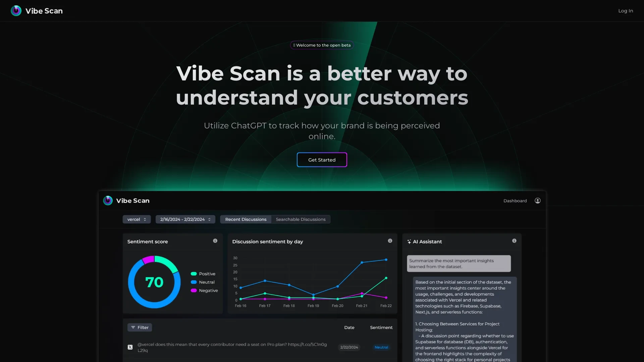Click the Filter icon in discussions

point(133,327)
